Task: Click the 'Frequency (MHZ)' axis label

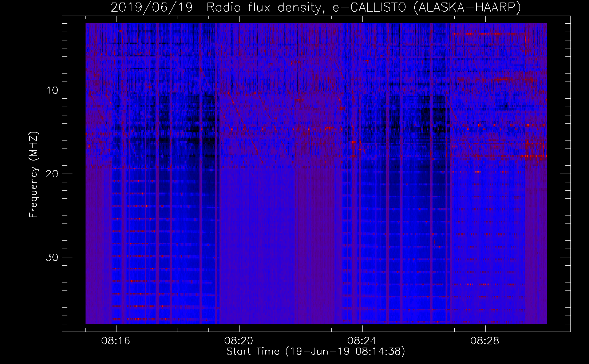Action: click(33, 175)
